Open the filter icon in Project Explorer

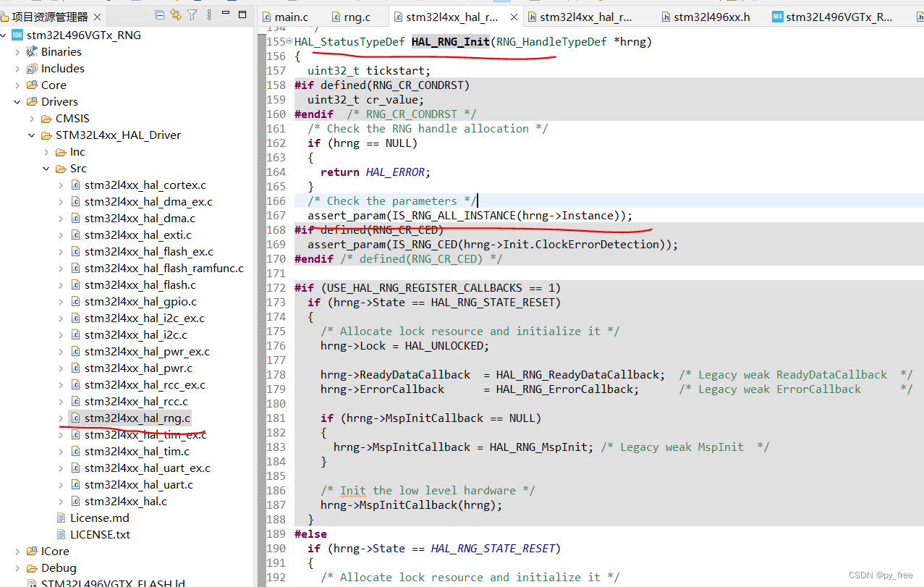[192, 14]
